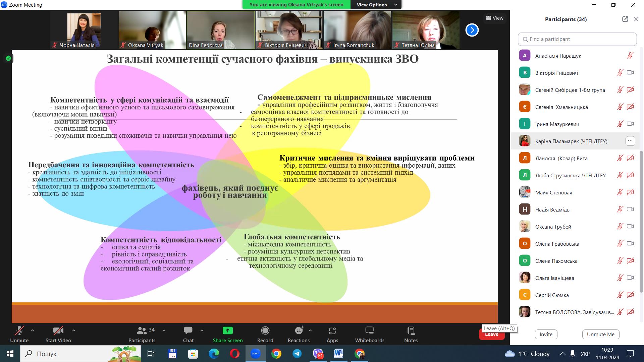The image size is (644, 362).
Task: Open the View Options dropdown
Action: [376, 5]
